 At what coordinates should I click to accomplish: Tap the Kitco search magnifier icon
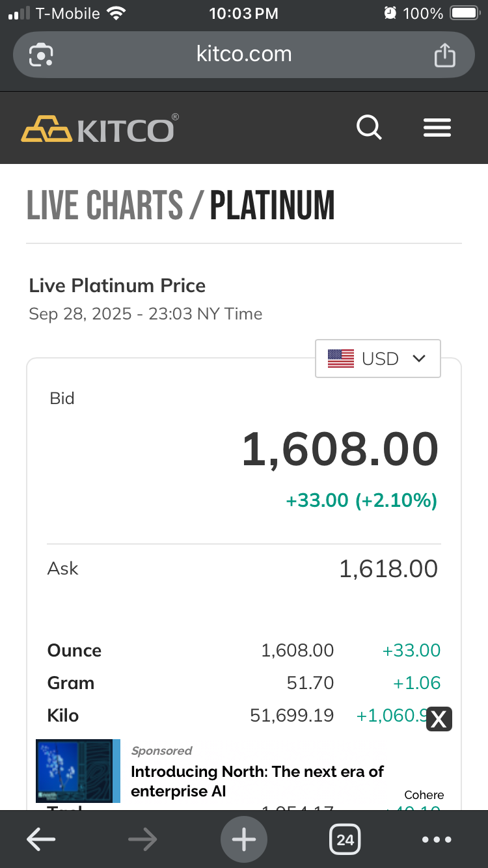pyautogui.click(x=369, y=128)
